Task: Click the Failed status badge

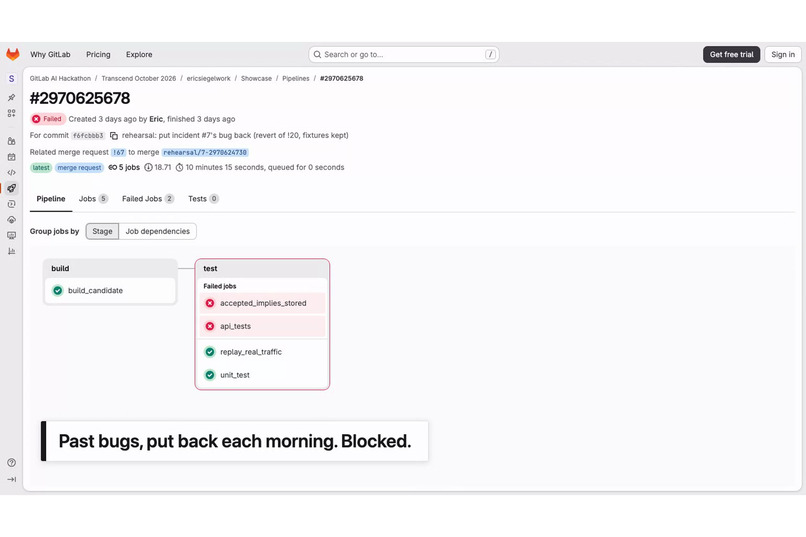Action: pyautogui.click(x=48, y=119)
